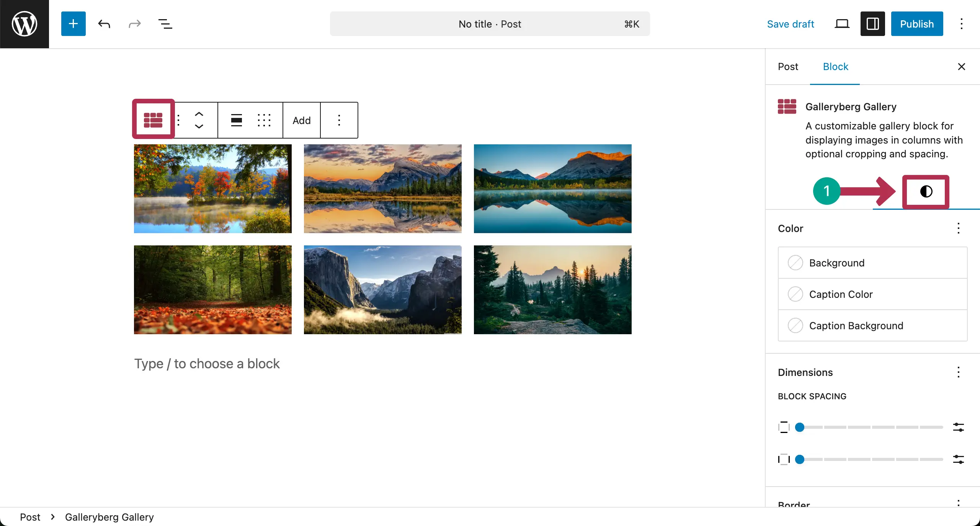
Task: Click the drag handle dots icon in toolbar
Action: (265, 120)
